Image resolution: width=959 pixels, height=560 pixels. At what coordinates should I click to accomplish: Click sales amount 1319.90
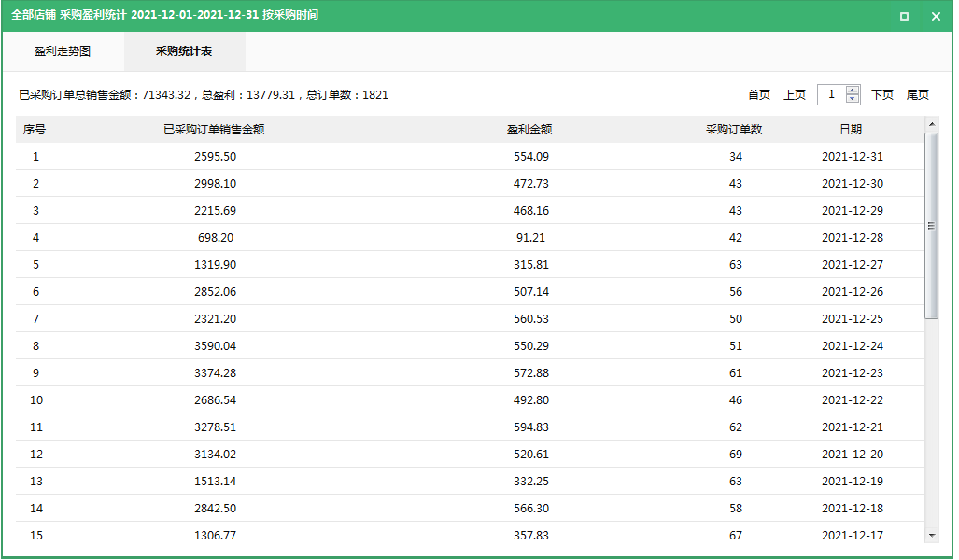216,265
